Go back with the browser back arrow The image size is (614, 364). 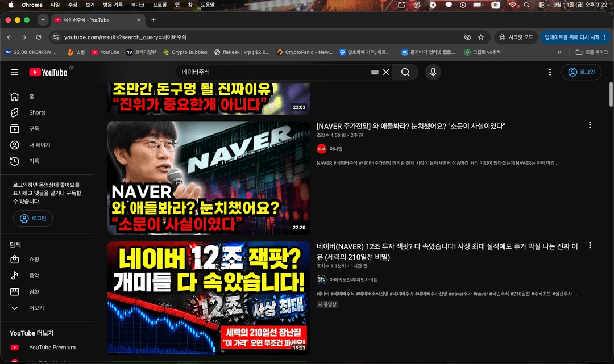click(x=10, y=37)
